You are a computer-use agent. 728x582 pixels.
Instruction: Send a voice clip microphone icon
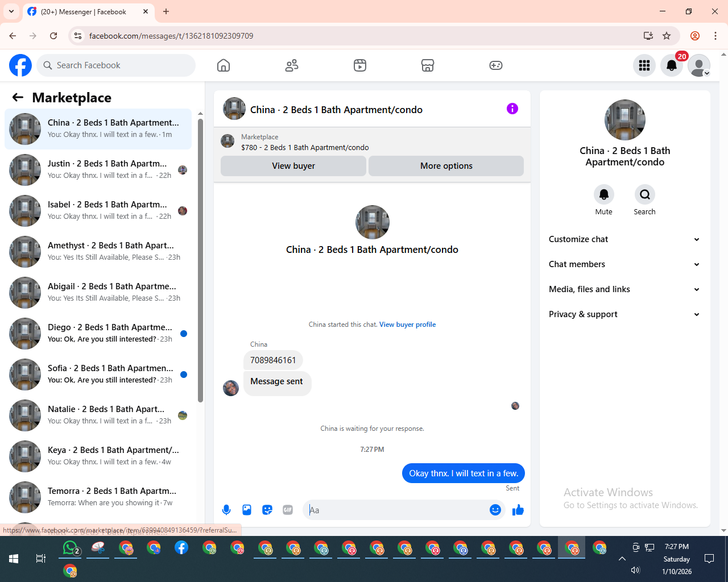226,510
